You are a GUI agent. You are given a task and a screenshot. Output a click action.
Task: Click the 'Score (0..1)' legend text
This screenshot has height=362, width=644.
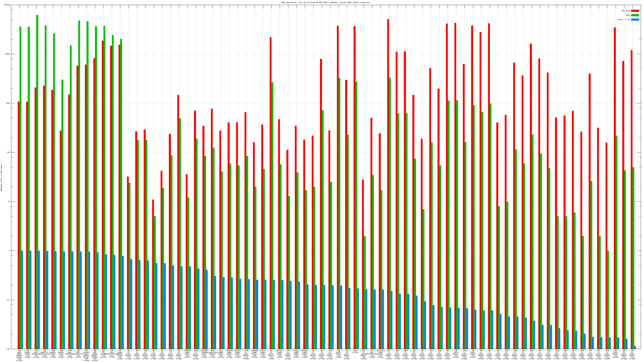[624, 20]
